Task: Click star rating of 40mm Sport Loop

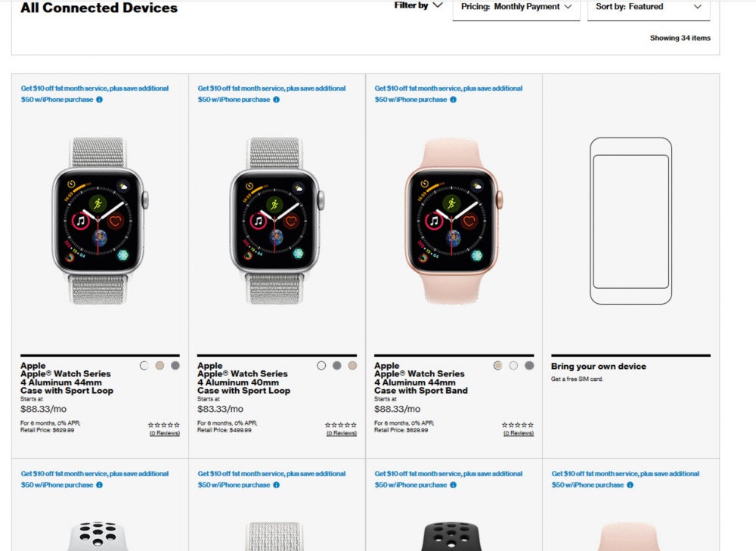Action: click(x=341, y=425)
